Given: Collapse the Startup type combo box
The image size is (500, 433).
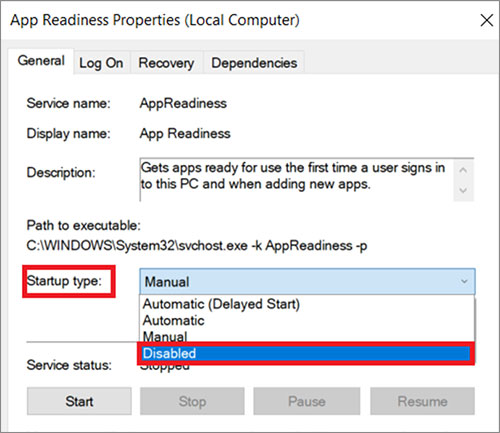Looking at the screenshot, I should (x=307, y=282).
